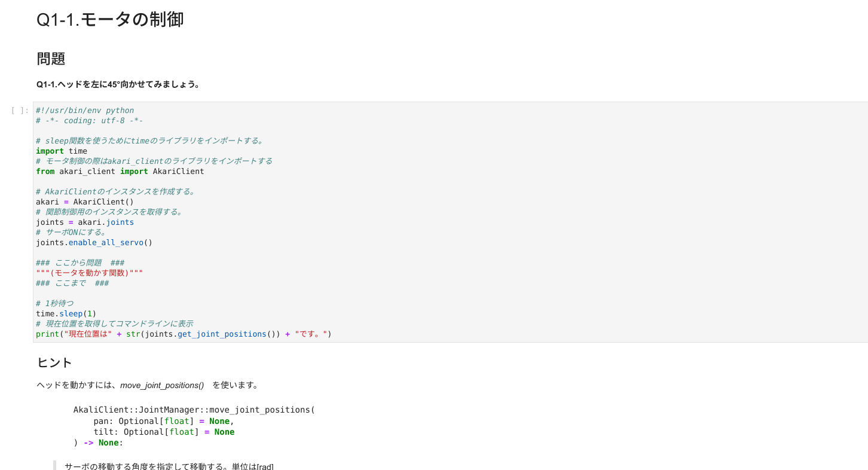The height and width of the screenshot is (470, 868).
Task: Click the '### ここから問題 ###' comment
Action: point(80,263)
